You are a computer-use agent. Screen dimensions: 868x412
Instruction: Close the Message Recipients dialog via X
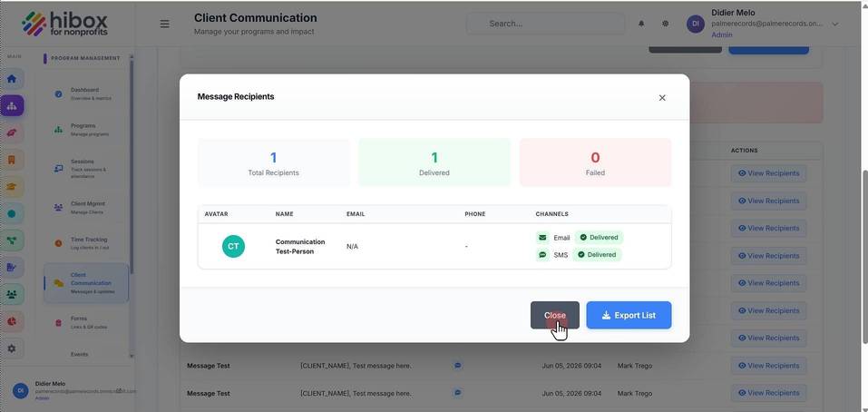[x=661, y=98]
